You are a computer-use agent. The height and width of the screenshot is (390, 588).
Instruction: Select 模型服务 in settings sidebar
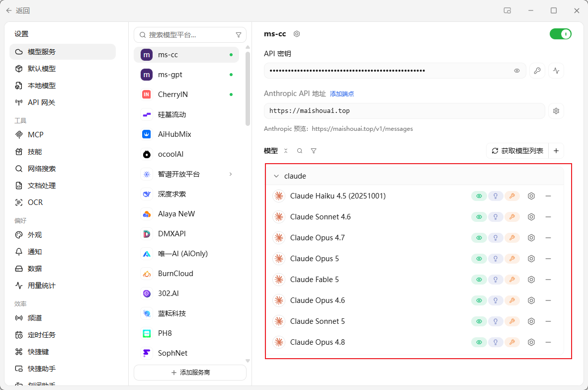(63, 52)
